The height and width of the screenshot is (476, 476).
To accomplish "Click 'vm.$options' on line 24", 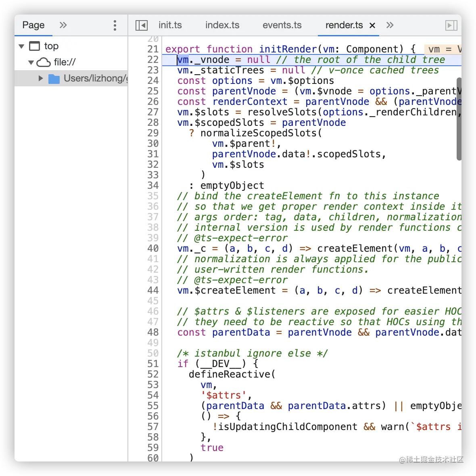I will [x=302, y=80].
